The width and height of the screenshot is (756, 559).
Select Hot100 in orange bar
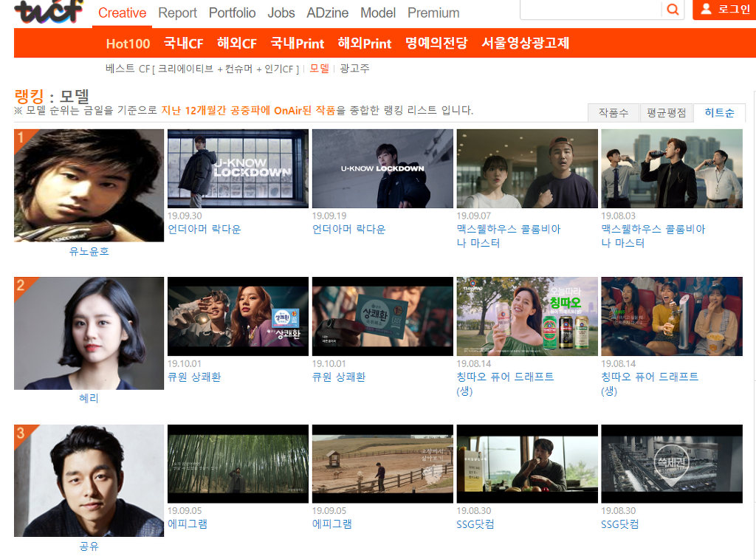pyautogui.click(x=128, y=44)
